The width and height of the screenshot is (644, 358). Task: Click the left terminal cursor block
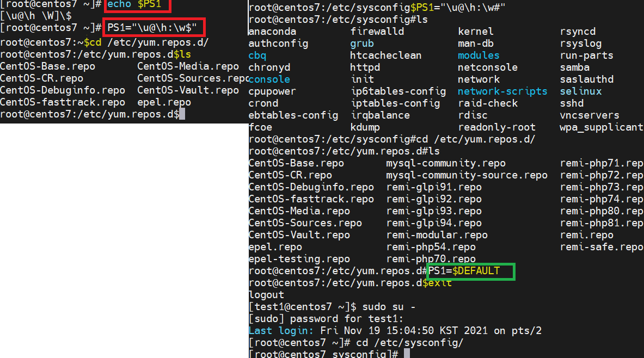pos(182,114)
